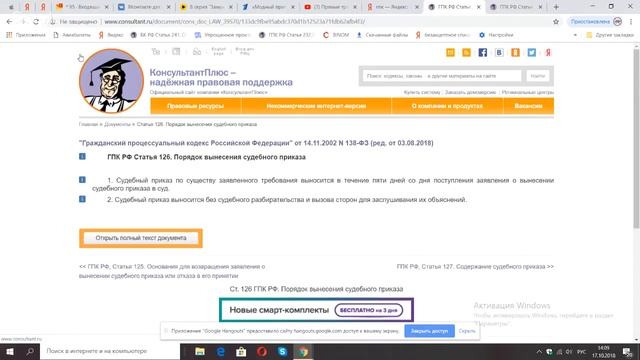640x360 pixels.
Task: Click 'Документы' breadcrumb link
Action: coord(117,124)
